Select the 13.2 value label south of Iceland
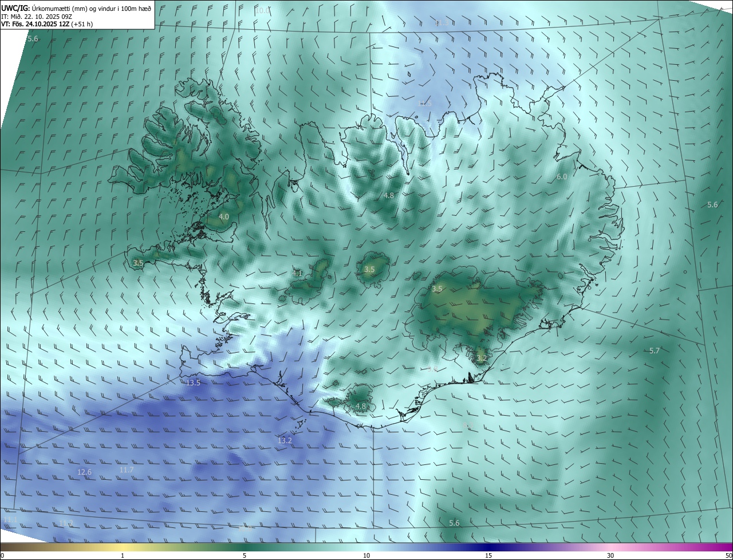Screen dimensions: 733x560 coord(285,440)
